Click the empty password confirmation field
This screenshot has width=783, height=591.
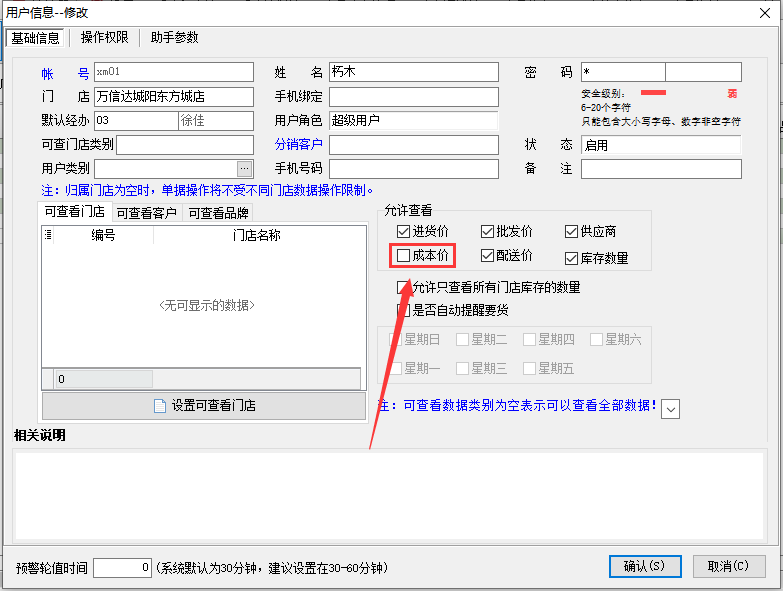click(704, 72)
